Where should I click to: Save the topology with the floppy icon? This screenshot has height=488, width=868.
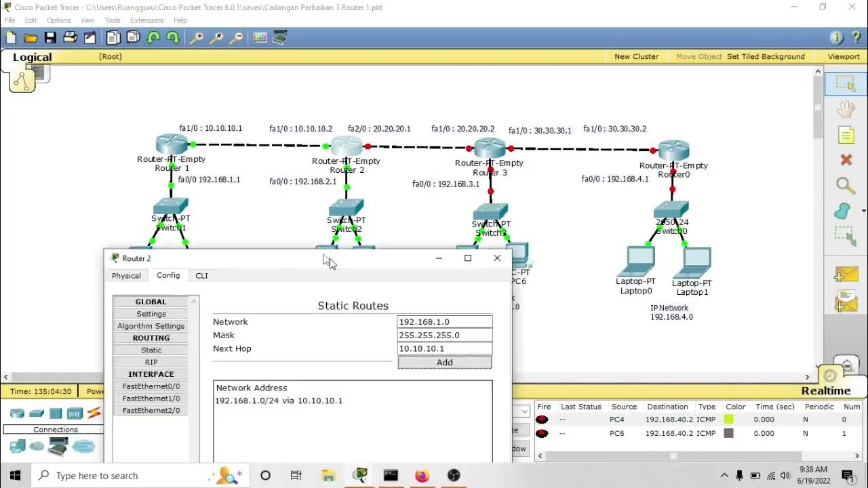click(50, 38)
